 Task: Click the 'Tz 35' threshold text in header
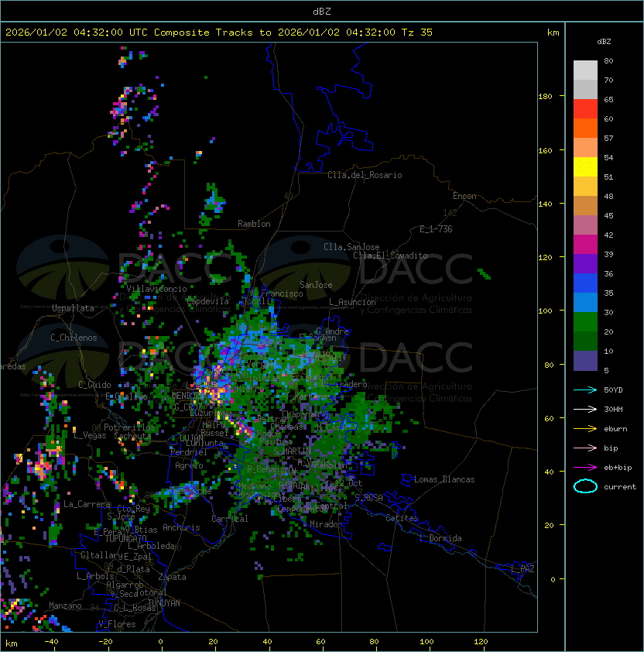coord(417,32)
